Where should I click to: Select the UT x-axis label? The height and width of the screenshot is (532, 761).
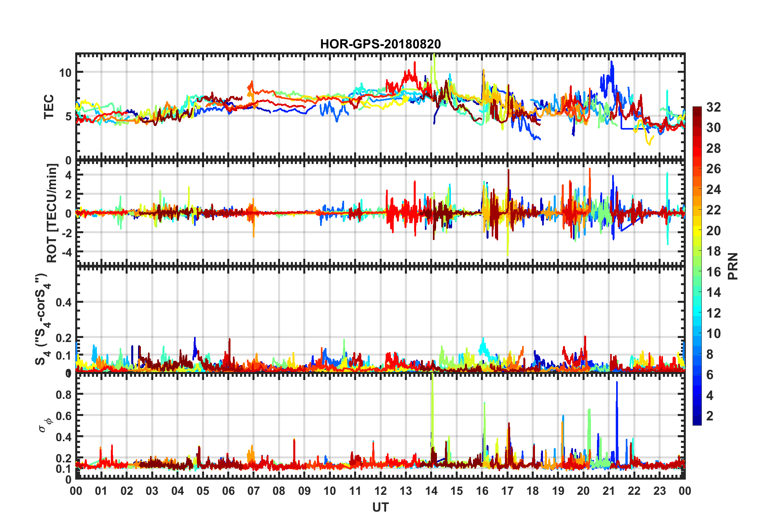tap(380, 507)
